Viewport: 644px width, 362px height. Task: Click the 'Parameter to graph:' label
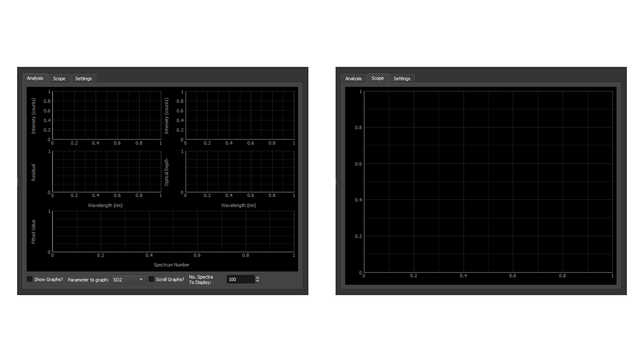click(x=88, y=280)
